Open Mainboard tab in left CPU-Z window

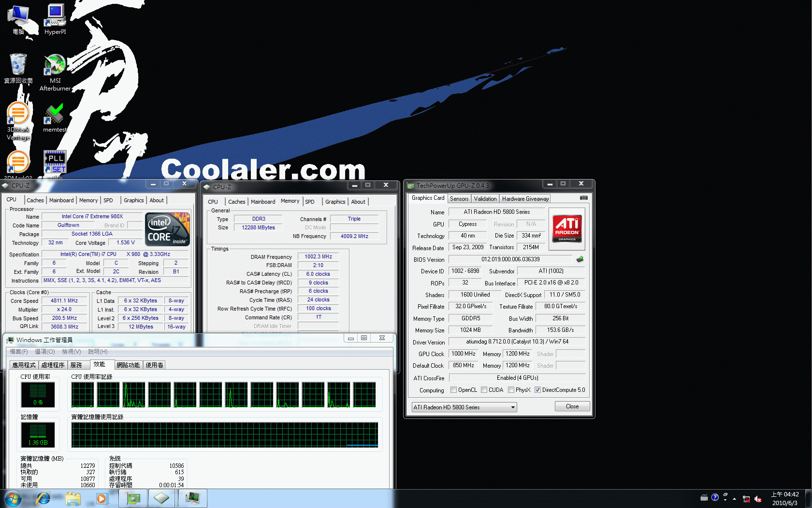(x=61, y=200)
